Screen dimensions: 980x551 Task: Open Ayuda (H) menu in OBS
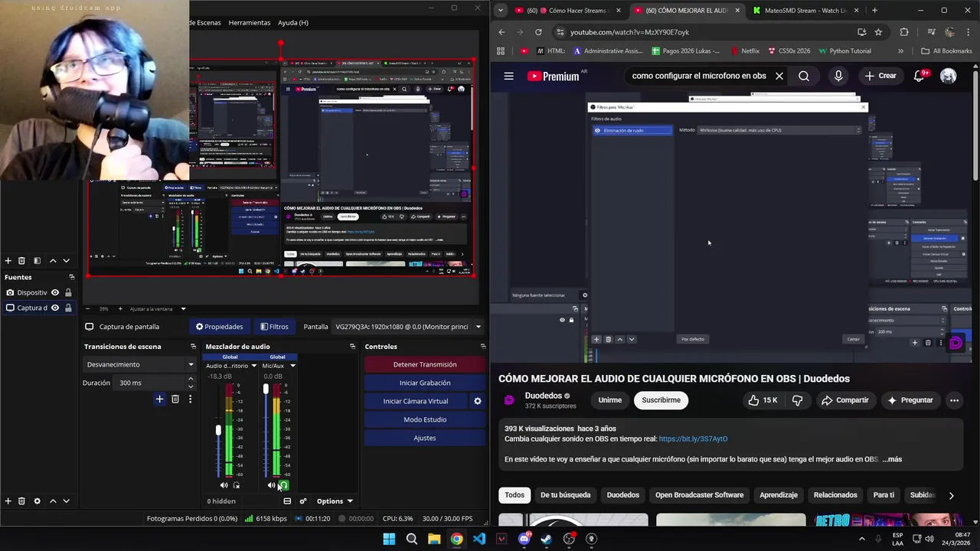pyautogui.click(x=293, y=23)
